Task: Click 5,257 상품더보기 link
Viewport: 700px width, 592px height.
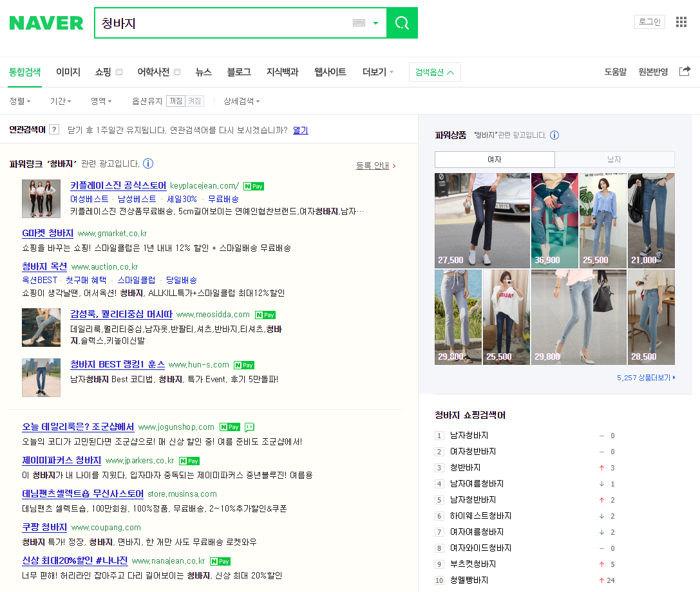Action: click(x=645, y=378)
